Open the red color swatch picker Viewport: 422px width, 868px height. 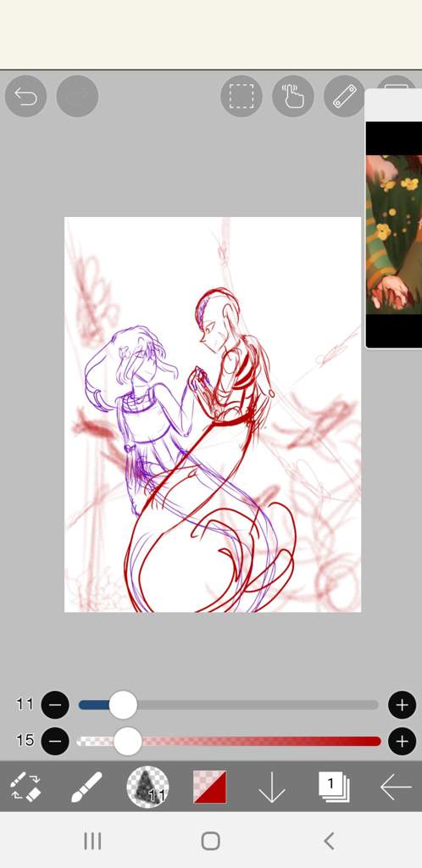(209, 787)
